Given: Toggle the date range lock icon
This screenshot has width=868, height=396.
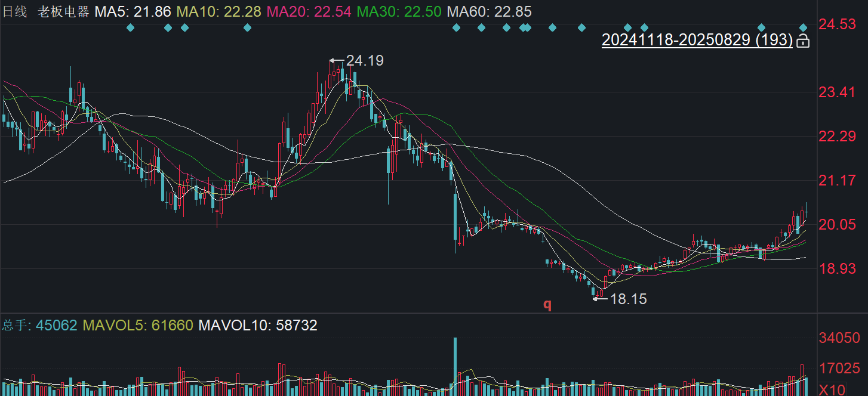Looking at the screenshot, I should (804, 41).
